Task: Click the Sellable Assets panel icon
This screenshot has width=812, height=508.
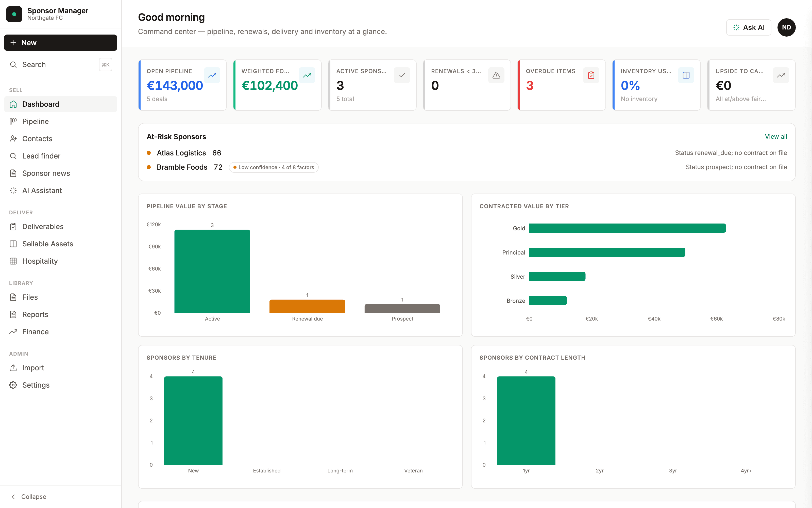Action: (13, 244)
